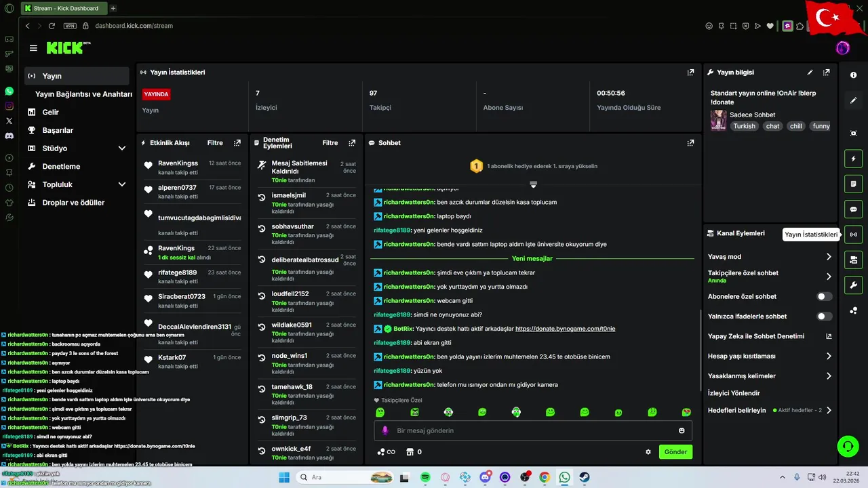Click the YAYINDA live badge

[x=156, y=94]
